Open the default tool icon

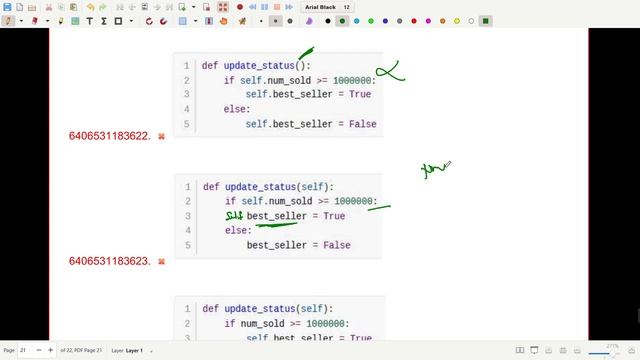pos(242,21)
